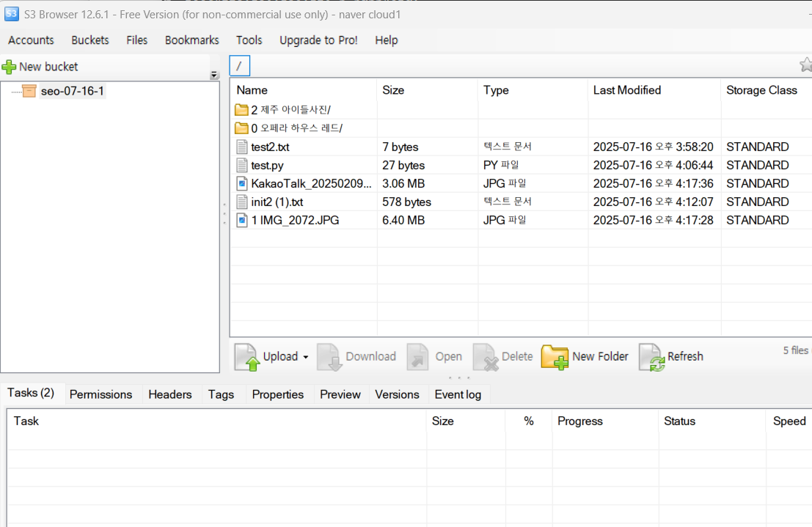Select the file name KakaoTalk_20250209...
The height and width of the screenshot is (527, 812).
pyautogui.click(x=311, y=184)
